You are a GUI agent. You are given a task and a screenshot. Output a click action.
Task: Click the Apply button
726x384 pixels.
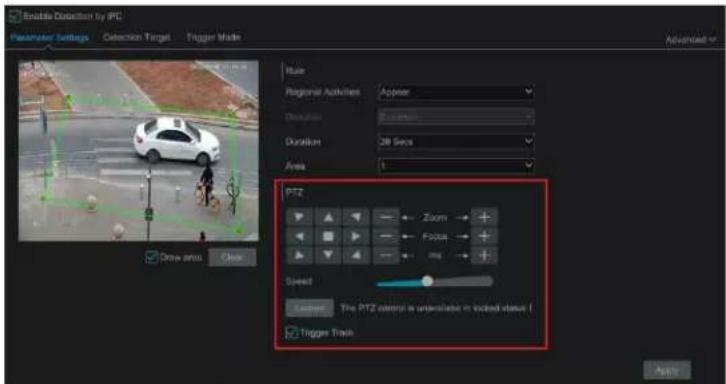pos(667,371)
